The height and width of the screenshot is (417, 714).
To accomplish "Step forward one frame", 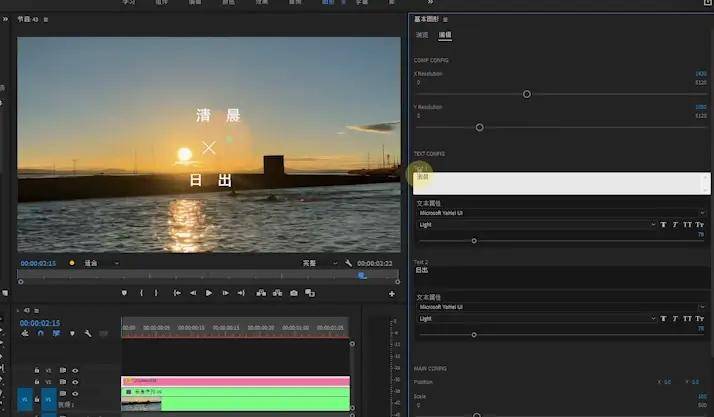I will 225,293.
